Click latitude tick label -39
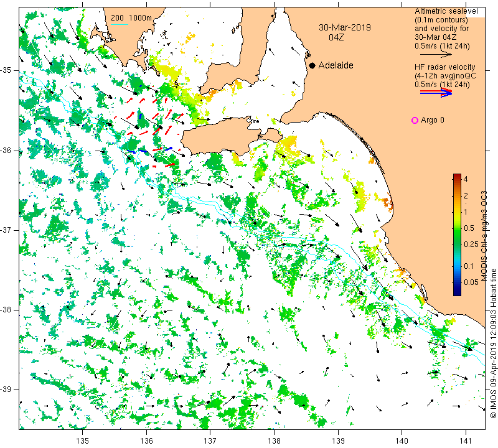498x448 pixels. coord(6,390)
